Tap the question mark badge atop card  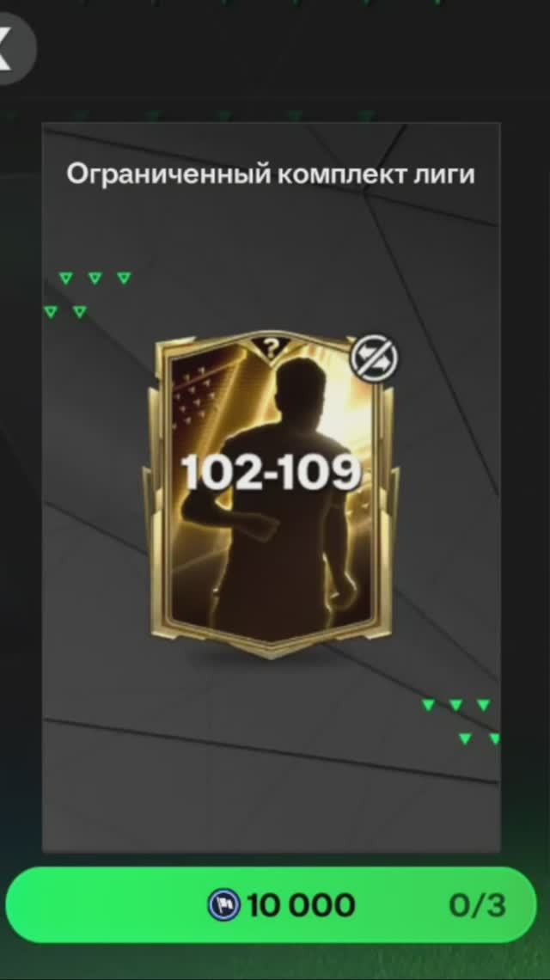pos(271,346)
